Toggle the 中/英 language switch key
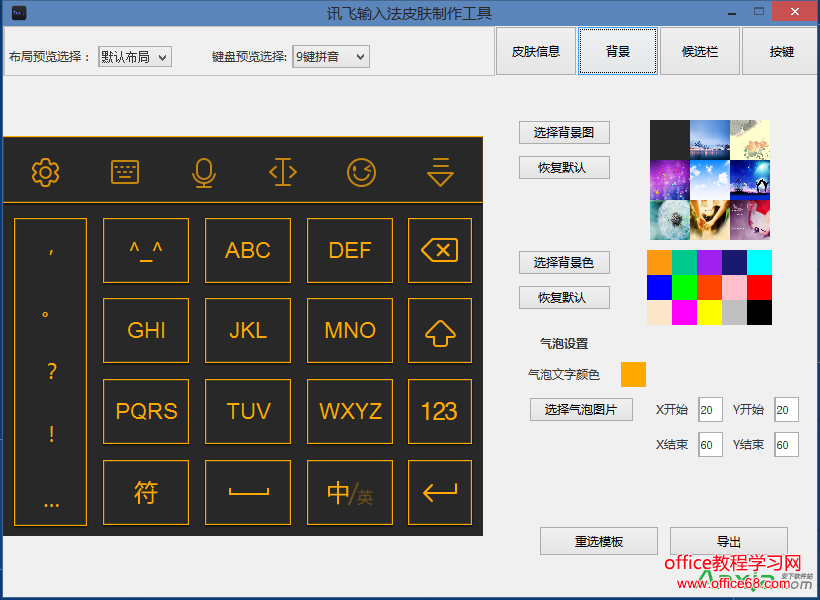 (350, 492)
